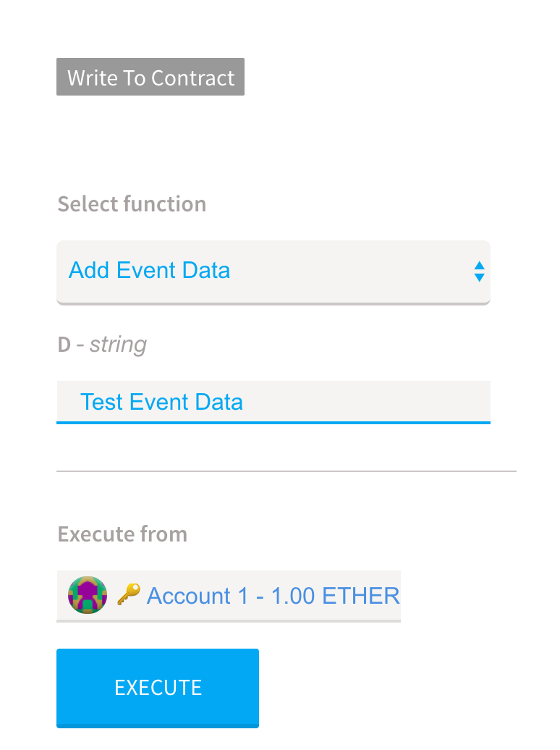Screen dimensions: 560x750
Task: Click the 'Test Event Data' text value
Action: 161,402
